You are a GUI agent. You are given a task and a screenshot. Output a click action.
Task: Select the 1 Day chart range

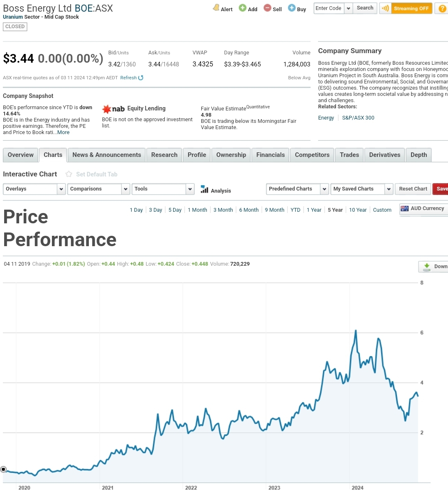(x=136, y=210)
